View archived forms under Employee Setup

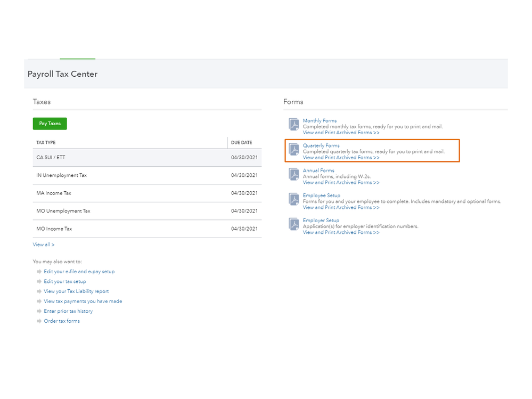[x=341, y=207]
